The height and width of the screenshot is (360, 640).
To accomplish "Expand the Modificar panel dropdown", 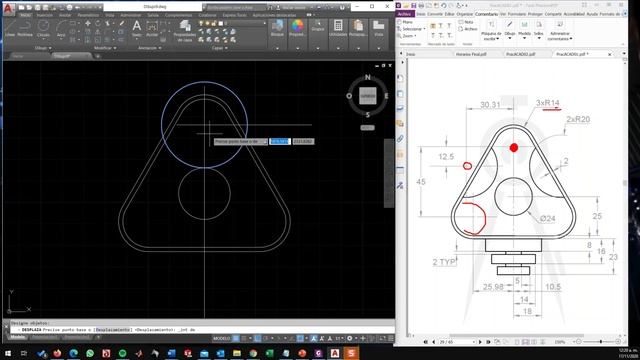I will click(105, 48).
